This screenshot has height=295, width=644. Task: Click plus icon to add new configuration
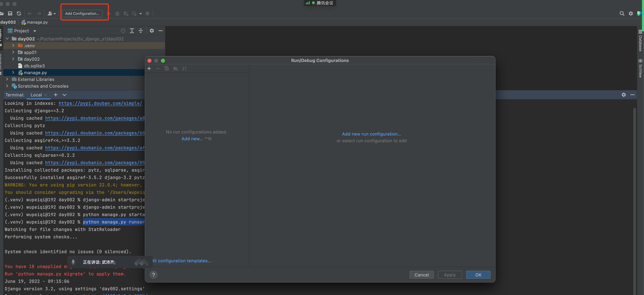149,68
